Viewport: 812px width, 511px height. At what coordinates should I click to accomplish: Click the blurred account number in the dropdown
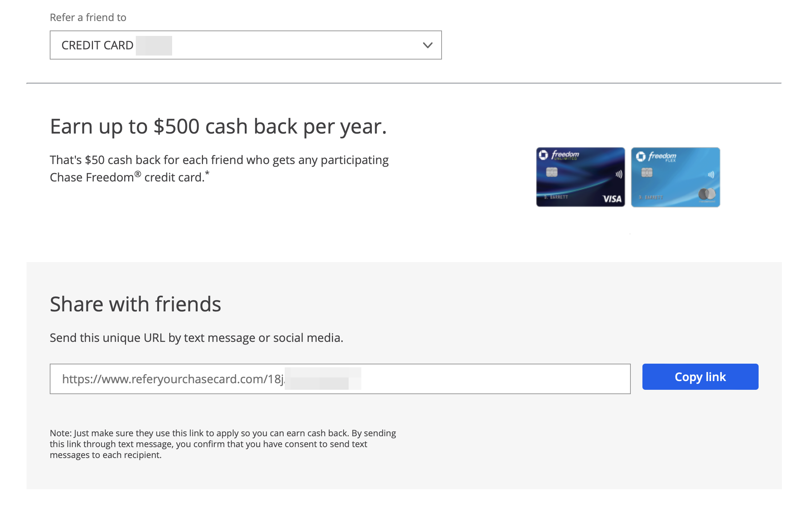coord(154,45)
